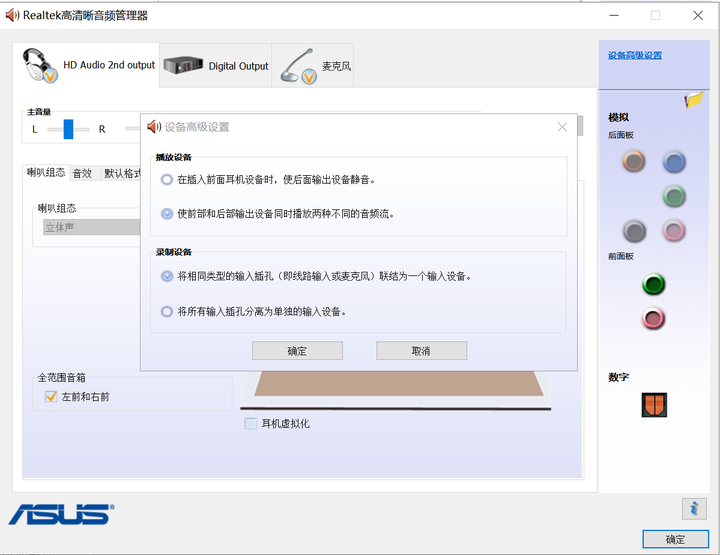Click the microphone device icon

click(x=298, y=66)
